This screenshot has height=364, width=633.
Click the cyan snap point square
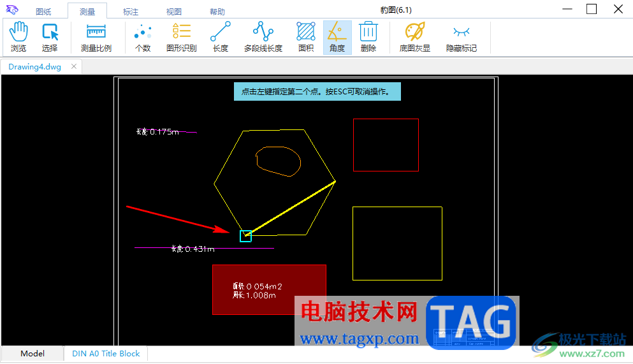click(245, 236)
